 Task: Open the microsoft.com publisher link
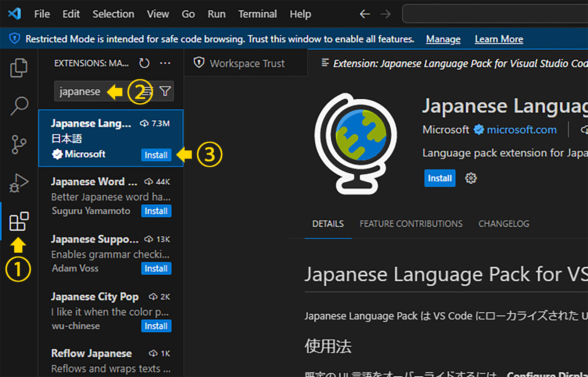coord(521,129)
